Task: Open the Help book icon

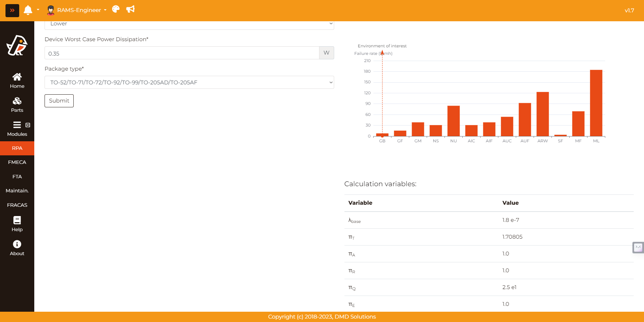Action: [x=17, y=224]
